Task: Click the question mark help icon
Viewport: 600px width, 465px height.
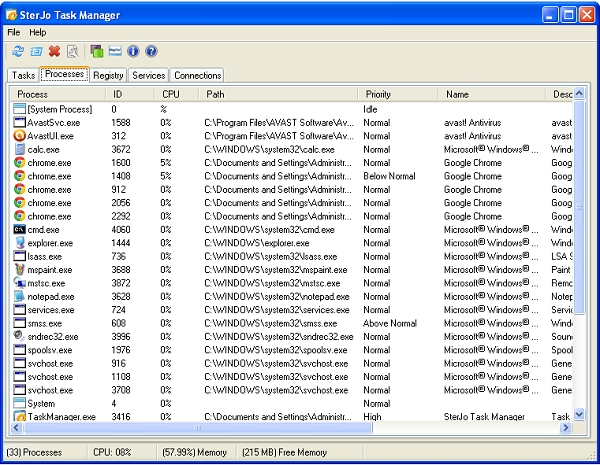Action: click(151, 51)
